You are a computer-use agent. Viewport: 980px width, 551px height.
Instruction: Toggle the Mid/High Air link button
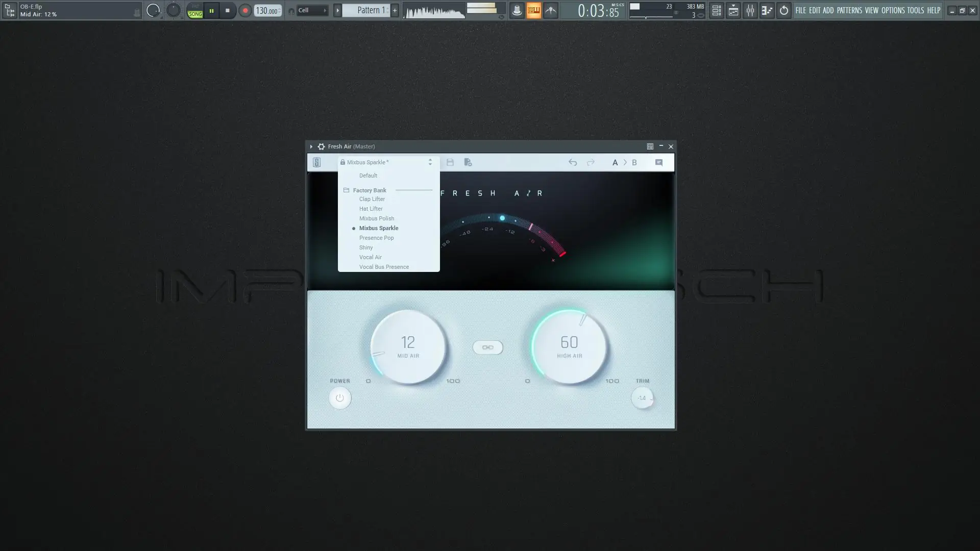coord(487,347)
